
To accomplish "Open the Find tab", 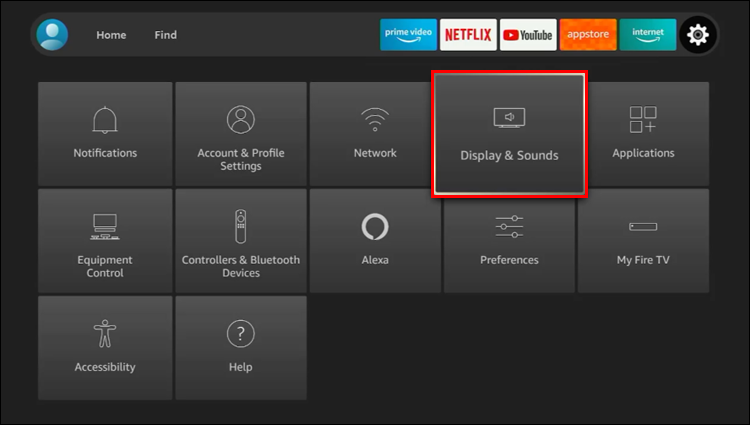I will (x=165, y=35).
